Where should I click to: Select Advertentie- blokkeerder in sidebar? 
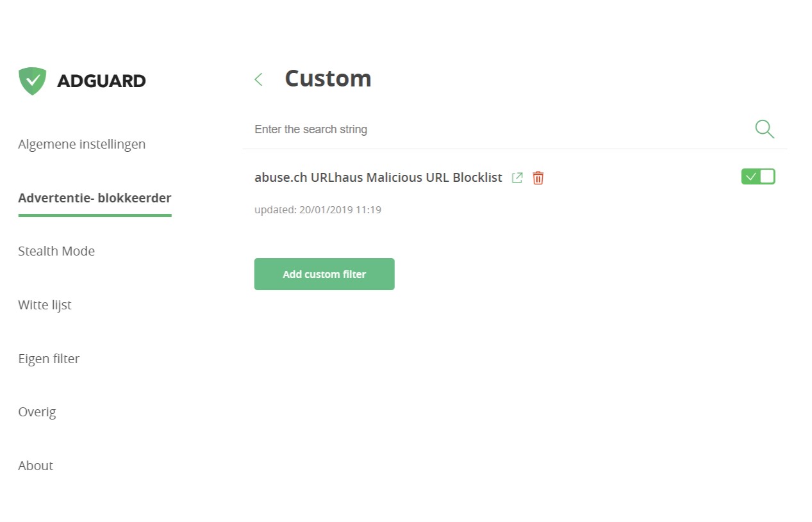coord(94,198)
